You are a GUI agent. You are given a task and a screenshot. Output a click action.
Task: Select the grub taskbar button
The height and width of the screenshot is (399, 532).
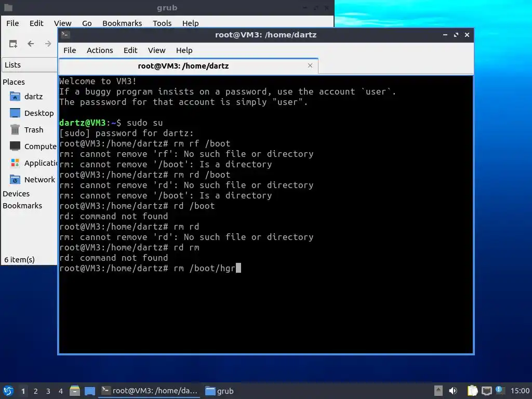coord(220,391)
